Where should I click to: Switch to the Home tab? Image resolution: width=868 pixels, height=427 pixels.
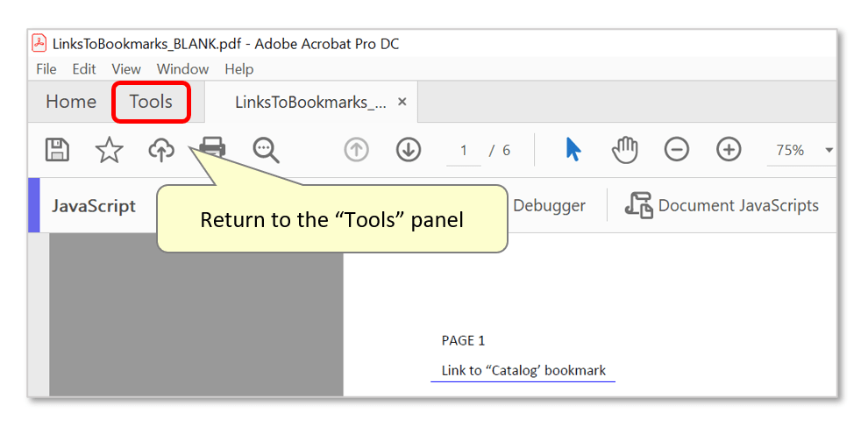tap(71, 102)
